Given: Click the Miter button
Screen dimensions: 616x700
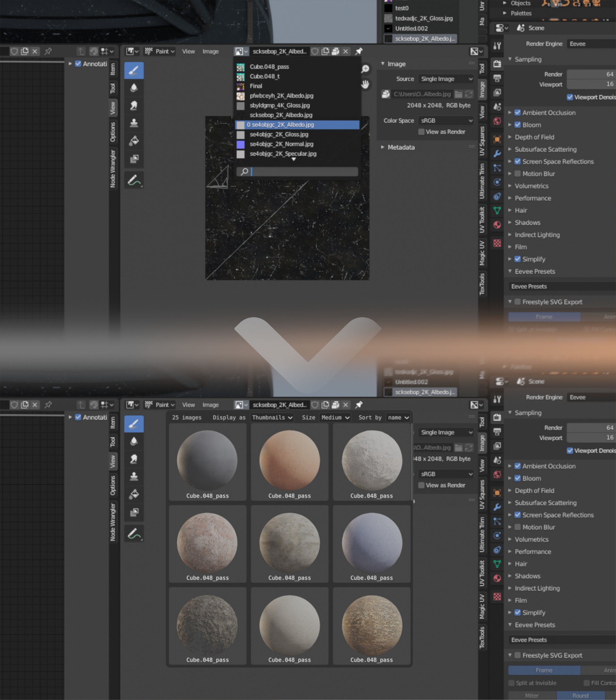Looking at the screenshot, I should [x=532, y=696].
